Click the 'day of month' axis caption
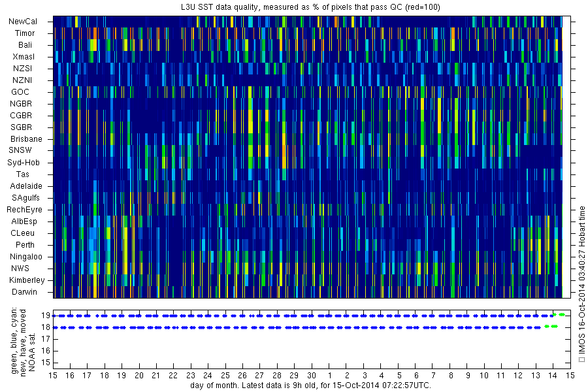 pos(310,385)
